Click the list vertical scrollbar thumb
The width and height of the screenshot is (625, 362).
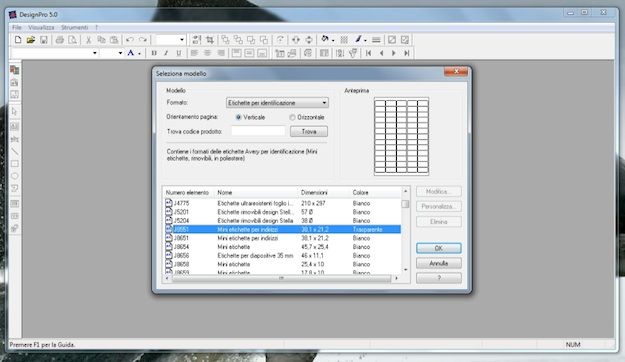click(x=405, y=204)
